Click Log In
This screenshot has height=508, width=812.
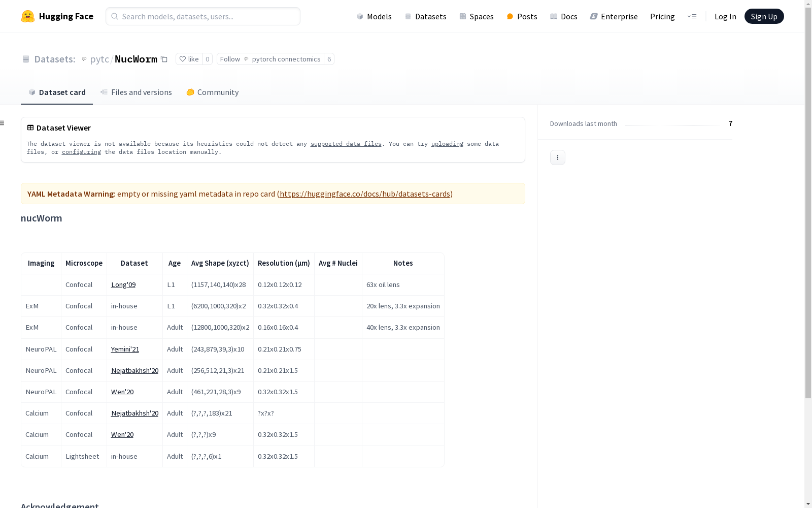point(725,16)
